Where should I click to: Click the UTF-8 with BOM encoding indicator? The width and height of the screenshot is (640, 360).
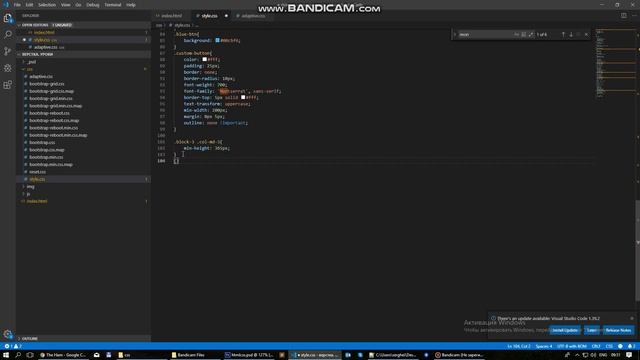571,346
